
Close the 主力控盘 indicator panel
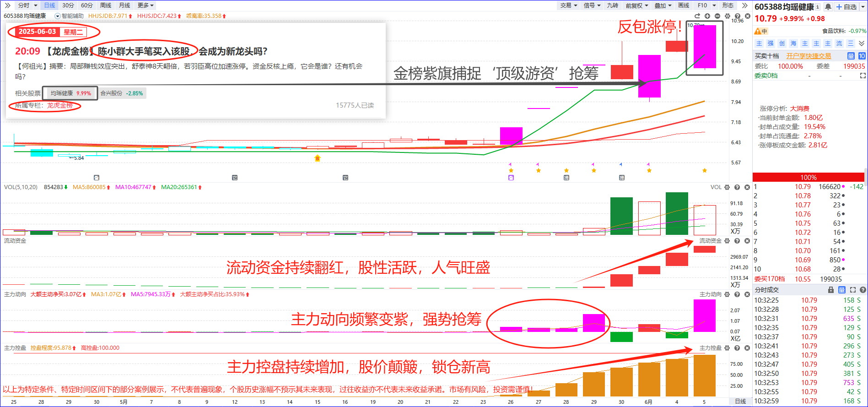747,348
